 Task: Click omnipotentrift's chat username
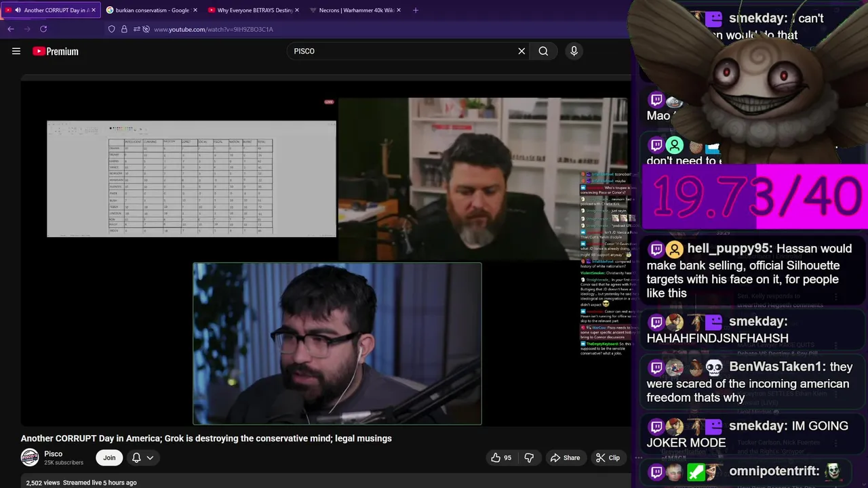(774, 471)
